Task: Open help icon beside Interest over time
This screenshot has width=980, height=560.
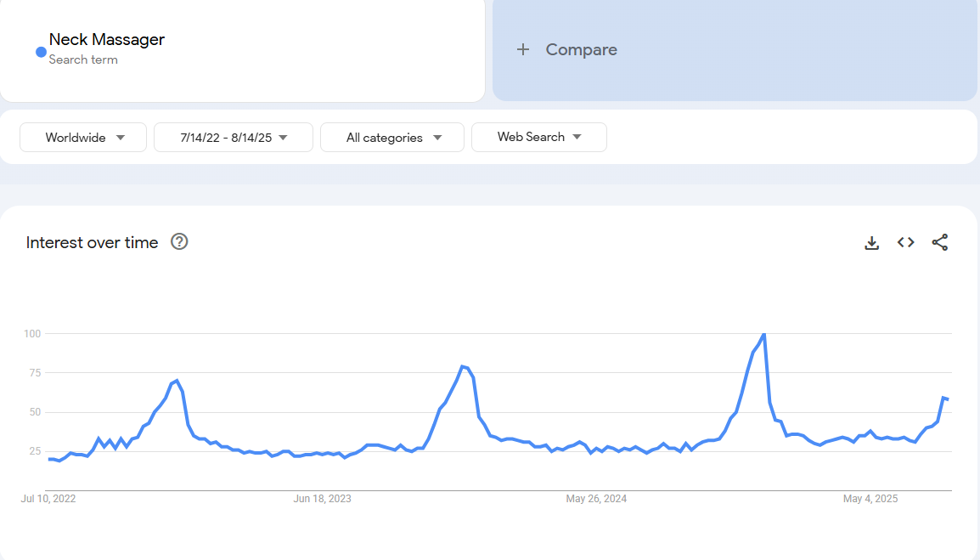Action: point(179,242)
